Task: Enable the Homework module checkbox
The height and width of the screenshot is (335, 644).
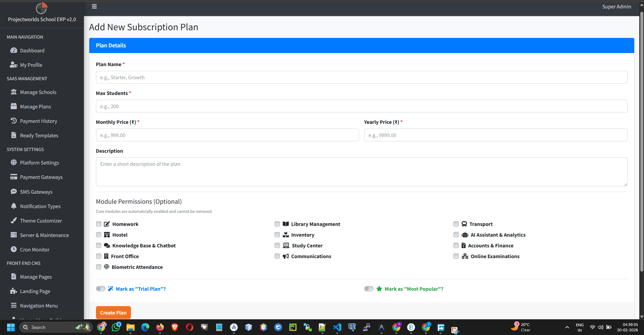Action: click(98, 224)
